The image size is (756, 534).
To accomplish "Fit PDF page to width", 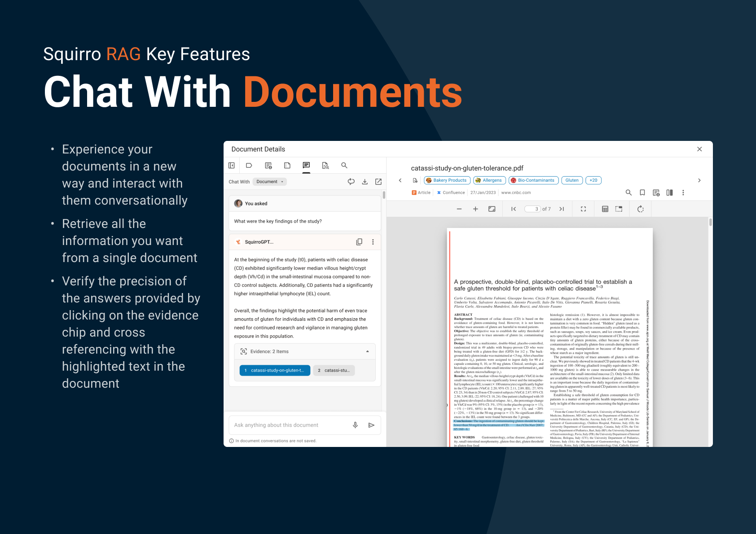I will point(492,209).
